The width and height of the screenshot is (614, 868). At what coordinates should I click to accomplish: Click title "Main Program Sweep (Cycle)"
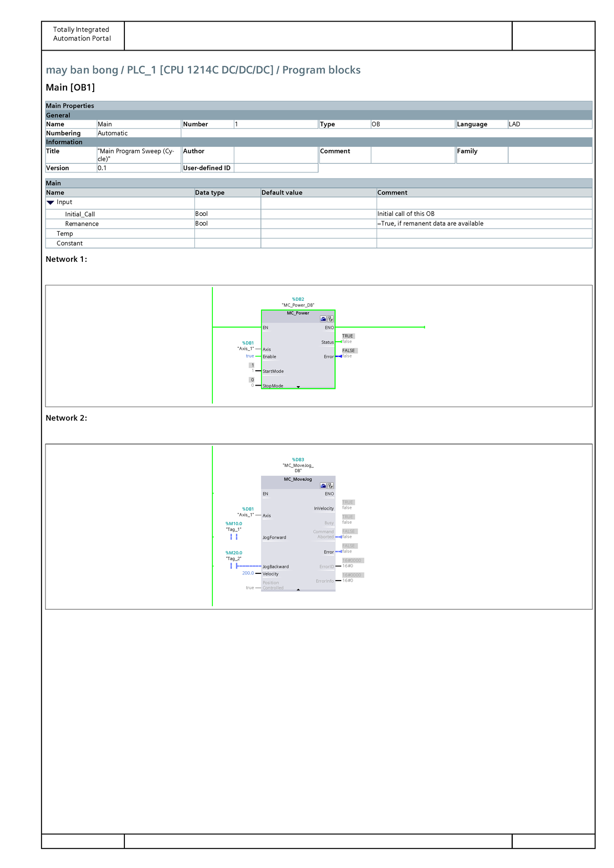tap(136, 155)
